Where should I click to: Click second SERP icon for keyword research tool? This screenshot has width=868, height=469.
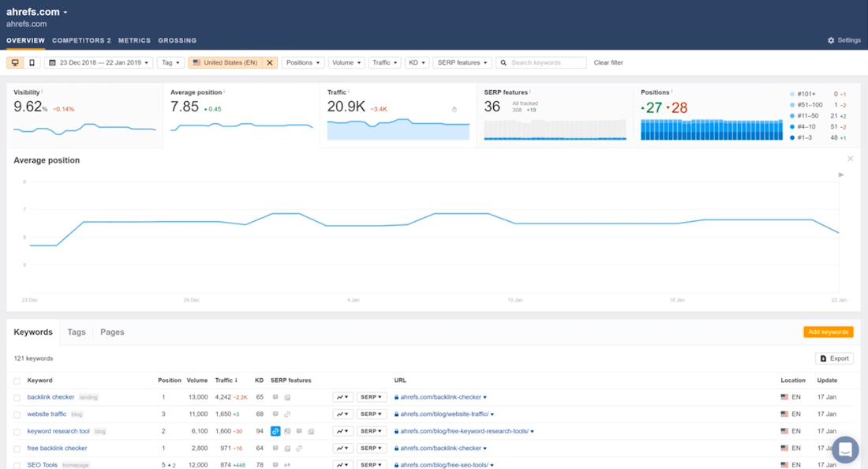click(287, 431)
